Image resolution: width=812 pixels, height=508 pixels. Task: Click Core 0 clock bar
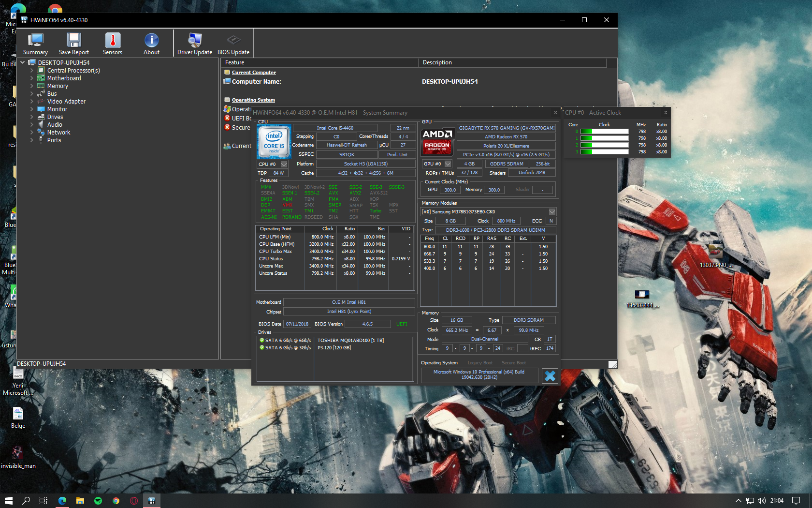[604, 132]
